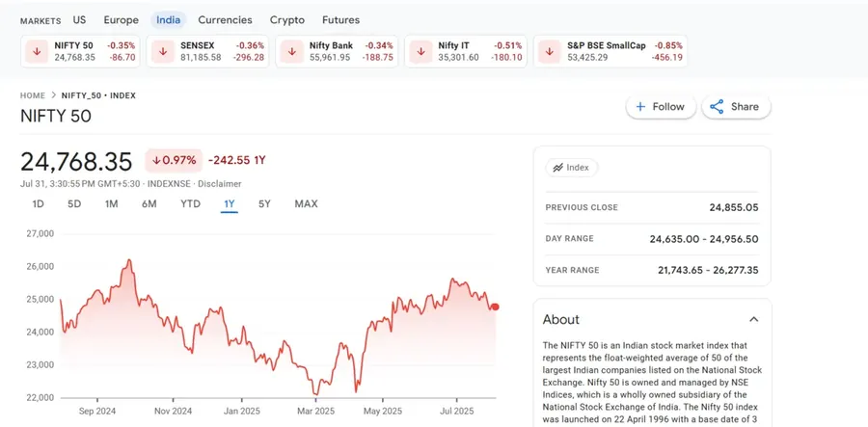Click the Jan 2025 axis label
The width and height of the screenshot is (868, 427).
click(x=241, y=412)
